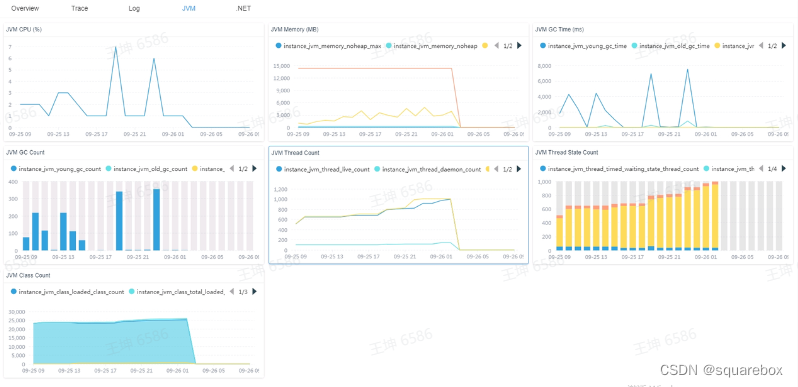Toggle instance_jvm_thread_live_count legend entry
The width and height of the screenshot is (798, 387).
[x=323, y=169]
